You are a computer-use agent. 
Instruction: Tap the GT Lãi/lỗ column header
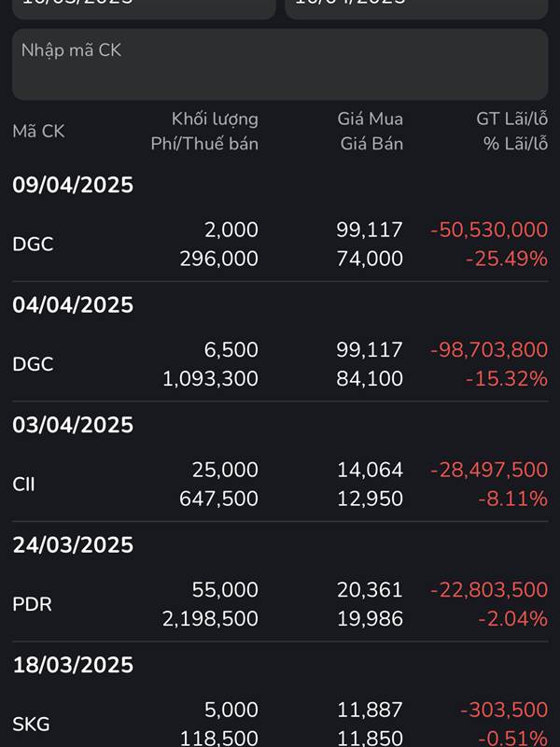(x=511, y=120)
